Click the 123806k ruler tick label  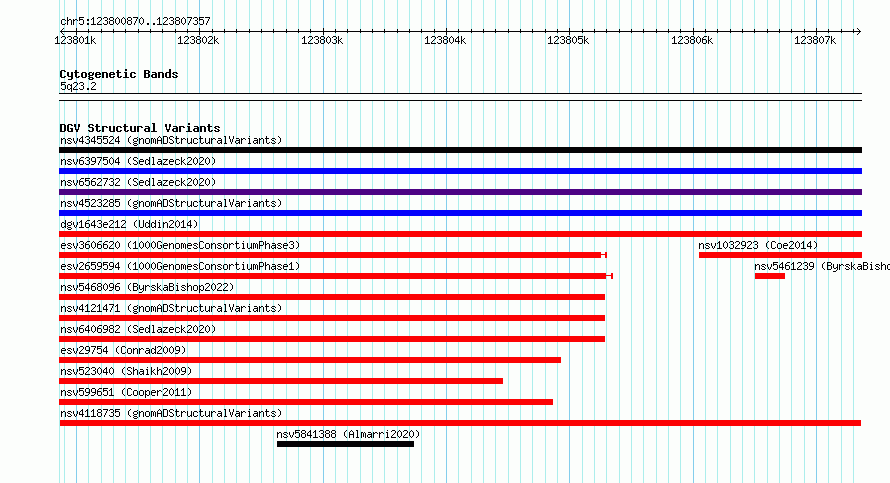click(x=692, y=40)
